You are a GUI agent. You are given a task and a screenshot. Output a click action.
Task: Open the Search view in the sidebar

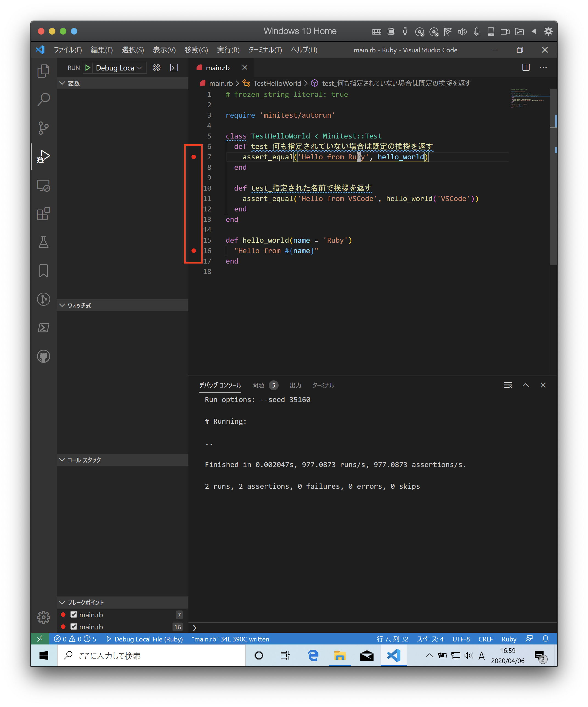pyautogui.click(x=43, y=99)
